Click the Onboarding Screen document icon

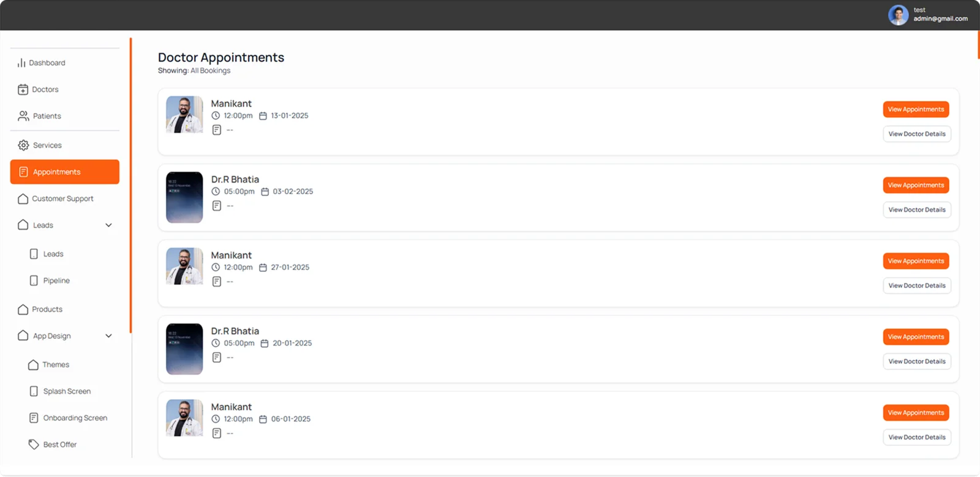tap(34, 418)
